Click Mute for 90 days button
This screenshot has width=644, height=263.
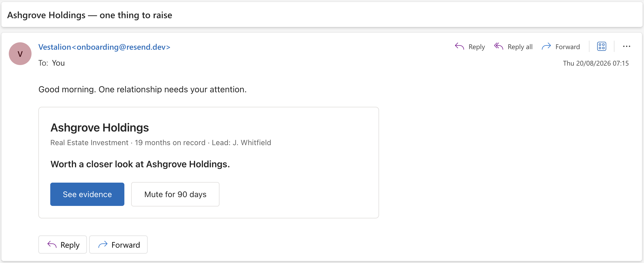coord(175,194)
